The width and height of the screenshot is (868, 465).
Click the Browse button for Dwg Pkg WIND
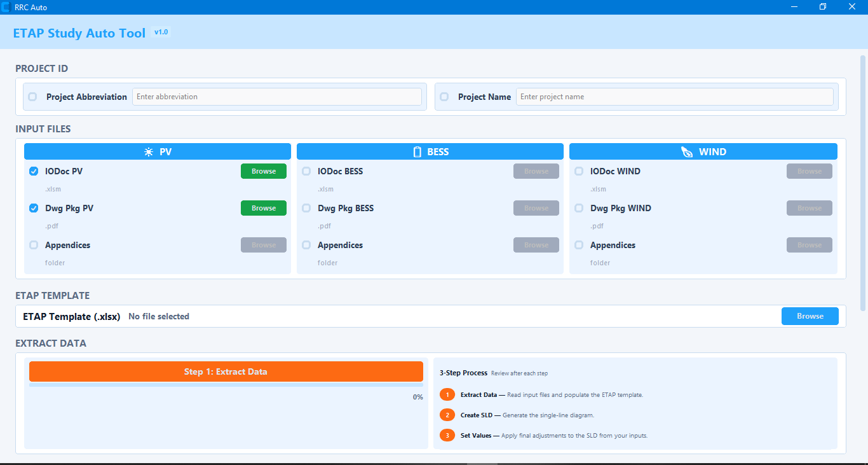click(x=810, y=208)
